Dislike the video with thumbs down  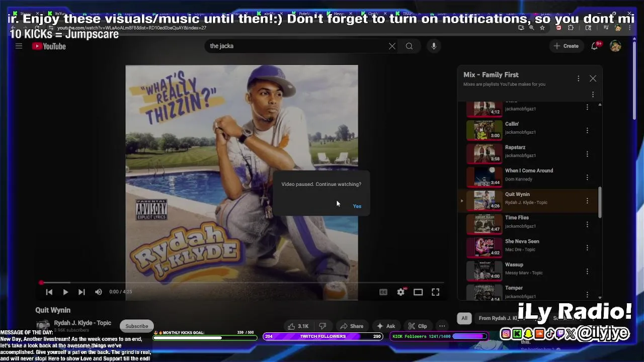coord(323,326)
